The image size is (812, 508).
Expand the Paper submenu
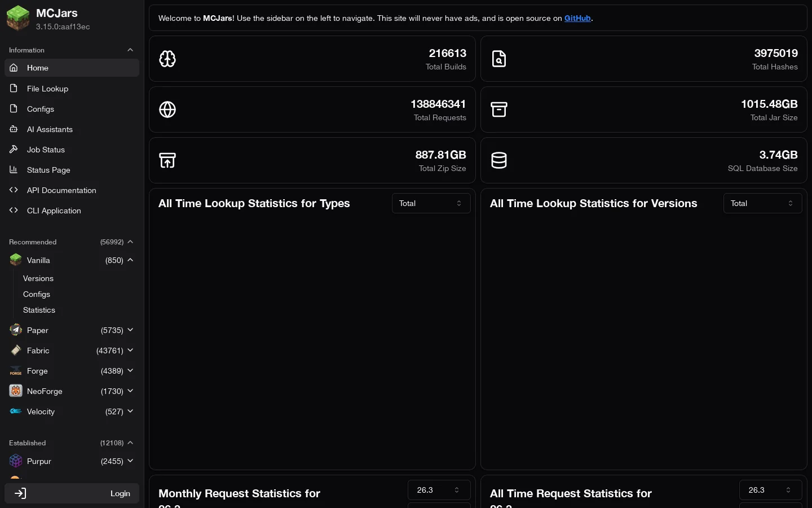click(130, 330)
